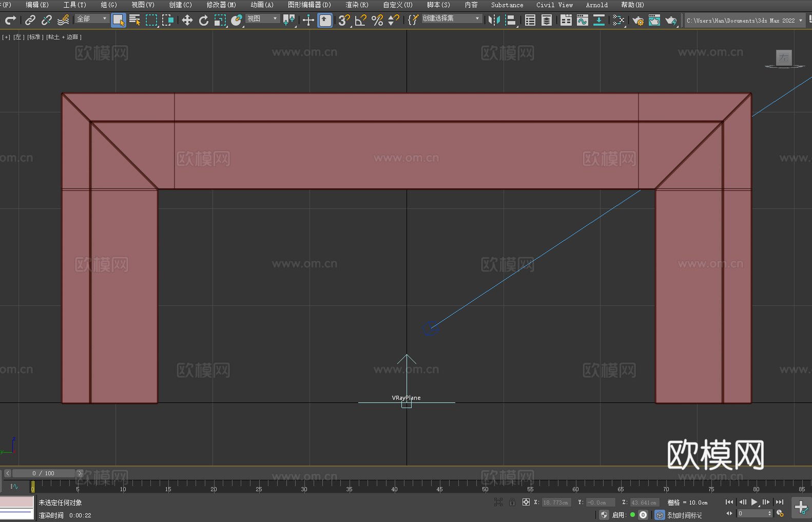Click the Select and Place icon
The width and height of the screenshot is (812, 522).
(237, 20)
